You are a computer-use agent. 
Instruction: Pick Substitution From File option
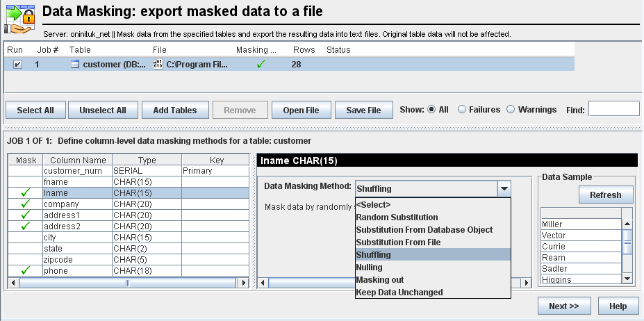click(398, 242)
